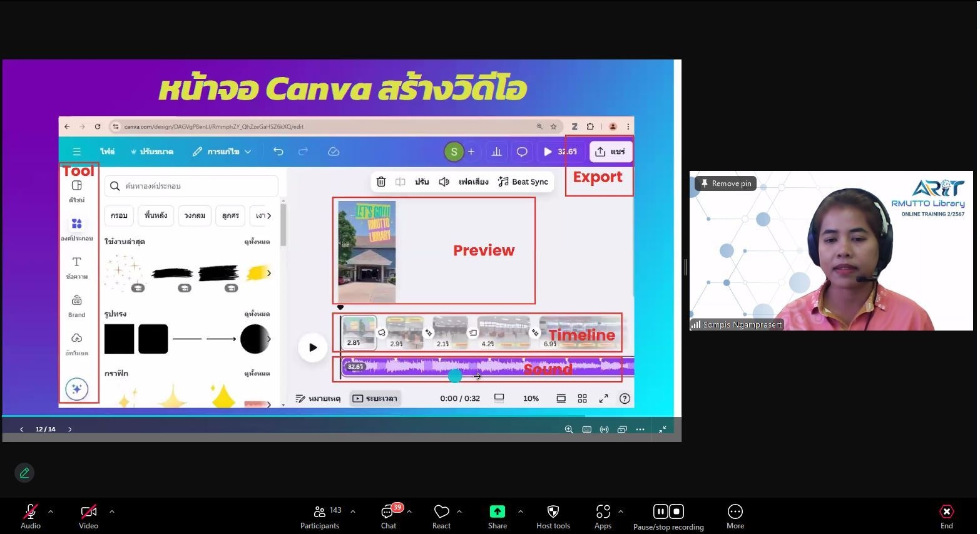Click keyboard icon on slide control bar
980x534 pixels.
(586, 429)
